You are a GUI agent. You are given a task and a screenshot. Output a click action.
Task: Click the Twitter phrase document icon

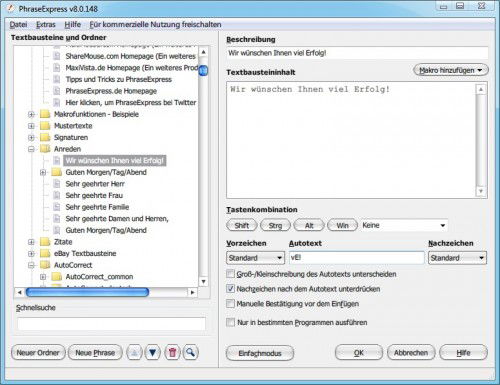[57, 103]
